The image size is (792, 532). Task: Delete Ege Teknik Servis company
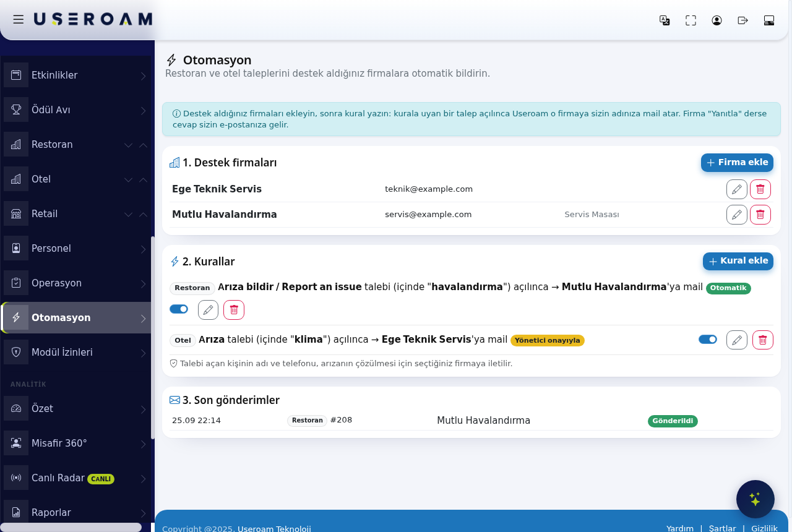click(760, 189)
